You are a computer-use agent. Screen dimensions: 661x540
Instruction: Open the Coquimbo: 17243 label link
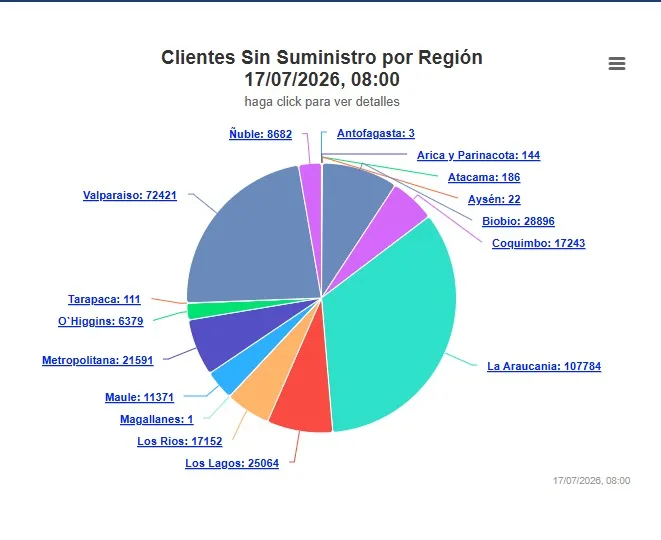tap(538, 243)
